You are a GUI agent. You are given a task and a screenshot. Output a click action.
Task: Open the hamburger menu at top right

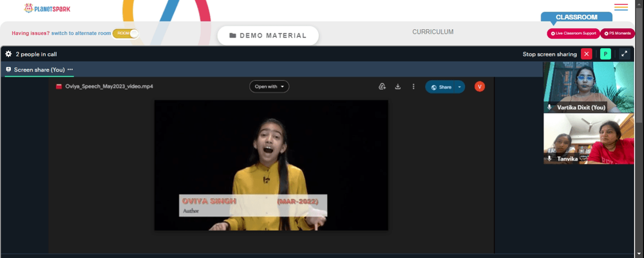click(621, 7)
